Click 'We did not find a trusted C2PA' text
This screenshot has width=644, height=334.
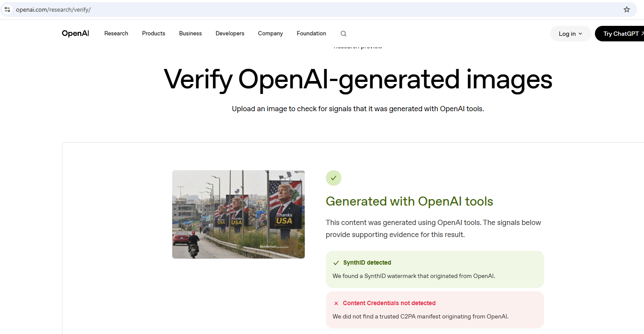click(421, 316)
